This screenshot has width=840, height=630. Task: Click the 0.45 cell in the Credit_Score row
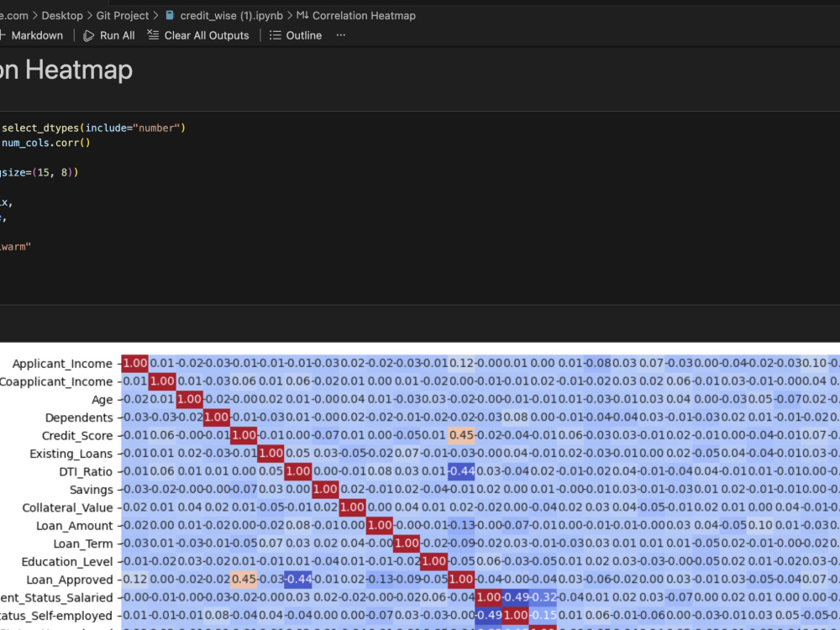tap(461, 435)
